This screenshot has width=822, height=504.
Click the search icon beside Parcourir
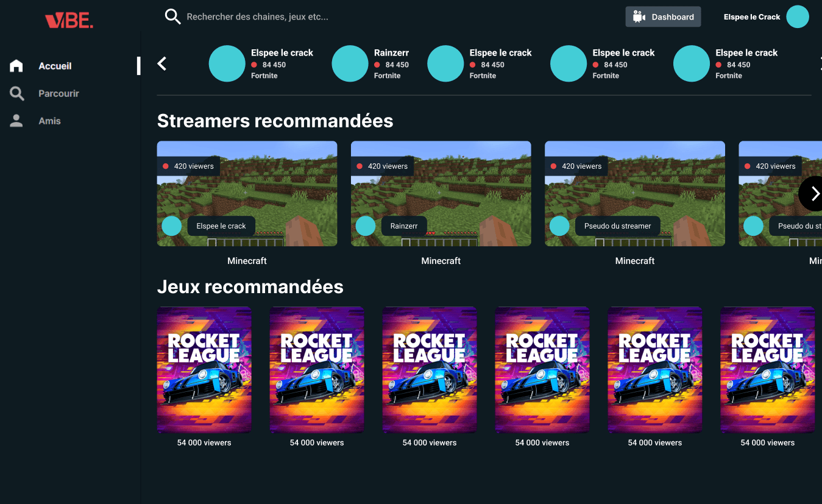17,93
